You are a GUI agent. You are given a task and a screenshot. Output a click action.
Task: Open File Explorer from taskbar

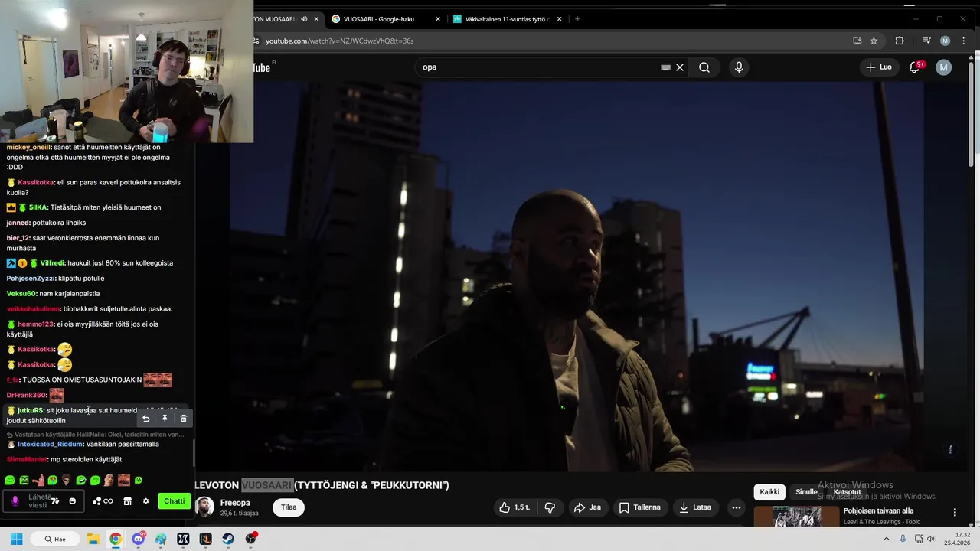coord(93,539)
